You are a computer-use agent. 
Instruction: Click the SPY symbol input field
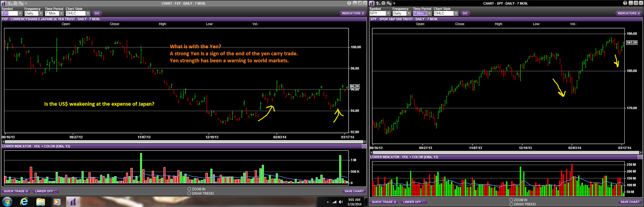click(378, 13)
